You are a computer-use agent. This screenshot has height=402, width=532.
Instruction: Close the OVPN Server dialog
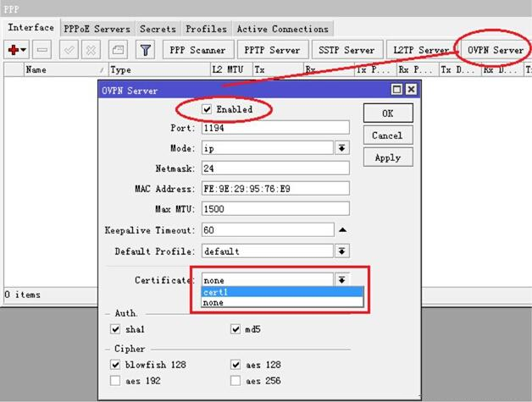point(411,90)
